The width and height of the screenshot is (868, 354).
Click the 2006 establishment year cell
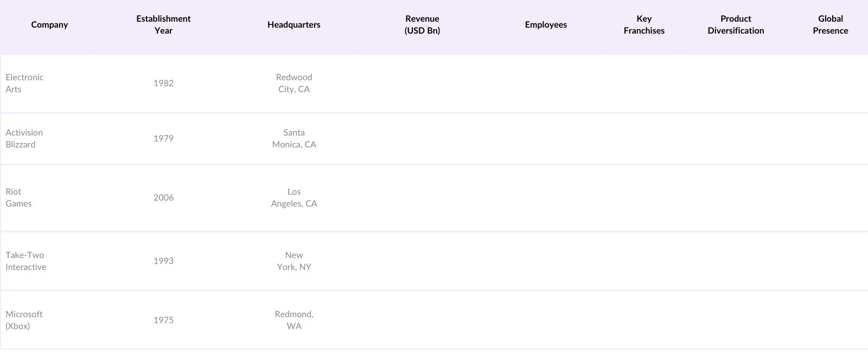[x=163, y=198]
